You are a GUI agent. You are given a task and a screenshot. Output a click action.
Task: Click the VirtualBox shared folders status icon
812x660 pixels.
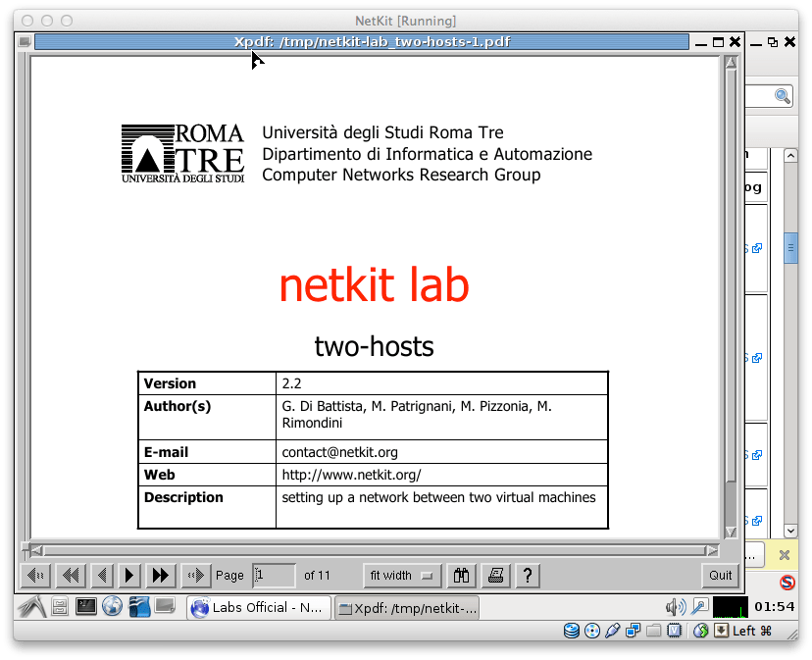point(653,631)
